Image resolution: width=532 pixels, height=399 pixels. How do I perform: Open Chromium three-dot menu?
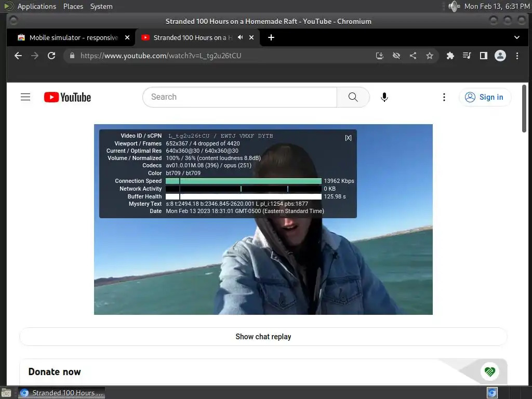click(517, 56)
